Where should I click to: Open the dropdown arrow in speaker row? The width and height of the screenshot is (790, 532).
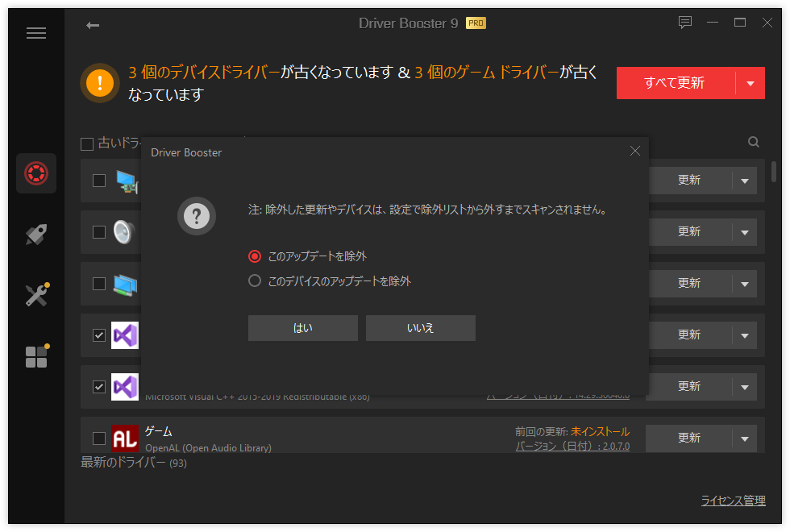[745, 232]
